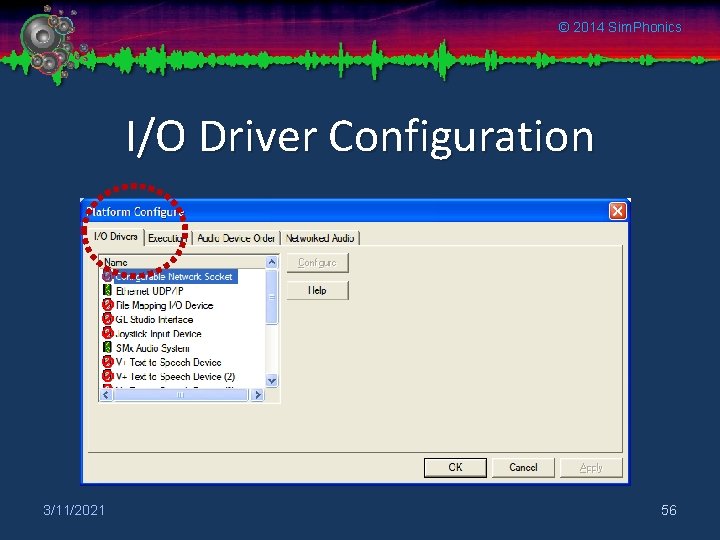Click the Apply button
Viewport: 720px width, 540px height.
(x=591, y=467)
